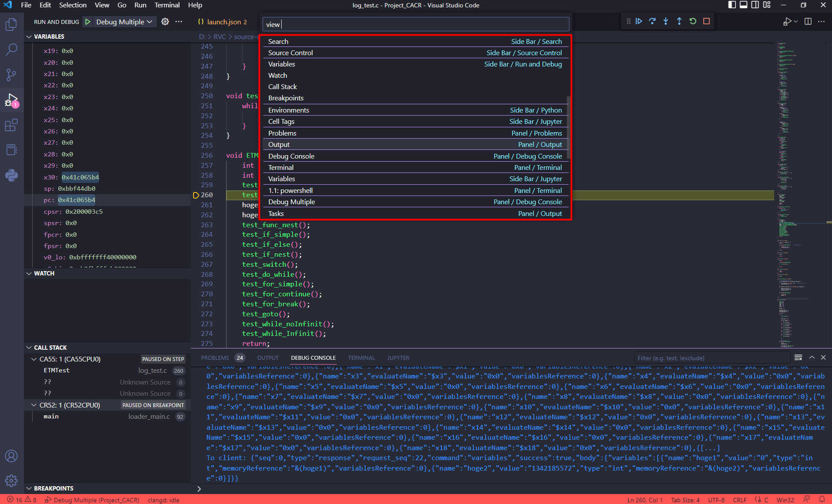Click the debug Continue button
832x504 pixels.
click(x=639, y=21)
